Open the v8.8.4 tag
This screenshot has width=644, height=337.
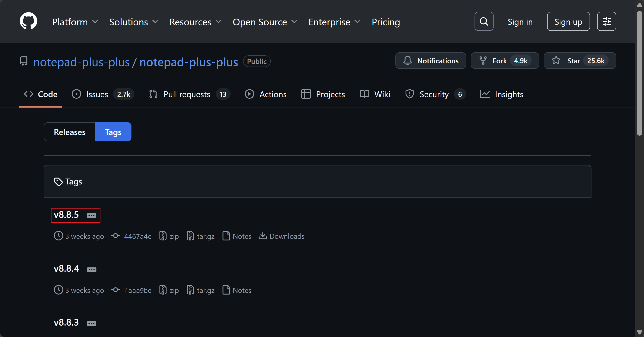tap(66, 268)
